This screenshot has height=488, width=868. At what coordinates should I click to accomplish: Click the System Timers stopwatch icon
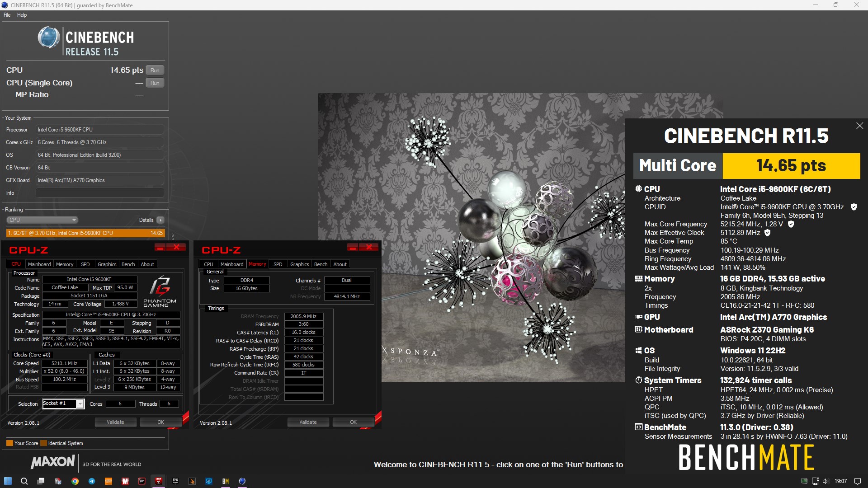coord(638,380)
